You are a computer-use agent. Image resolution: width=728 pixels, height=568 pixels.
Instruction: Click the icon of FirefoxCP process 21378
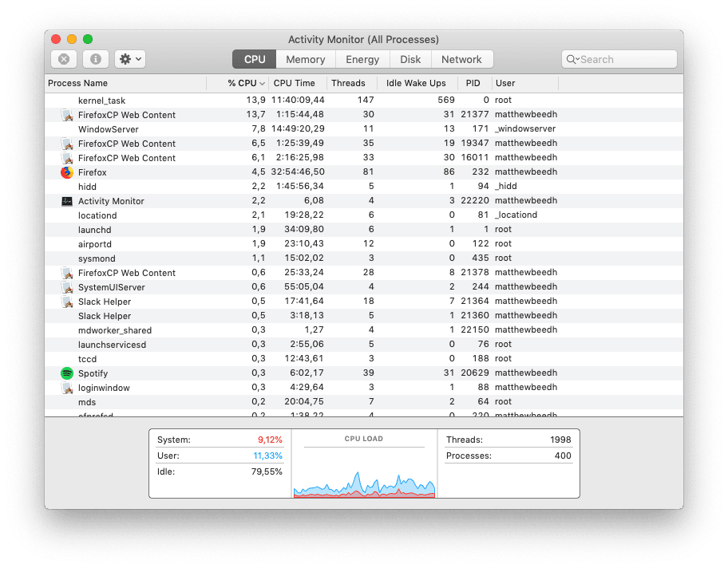click(x=67, y=273)
